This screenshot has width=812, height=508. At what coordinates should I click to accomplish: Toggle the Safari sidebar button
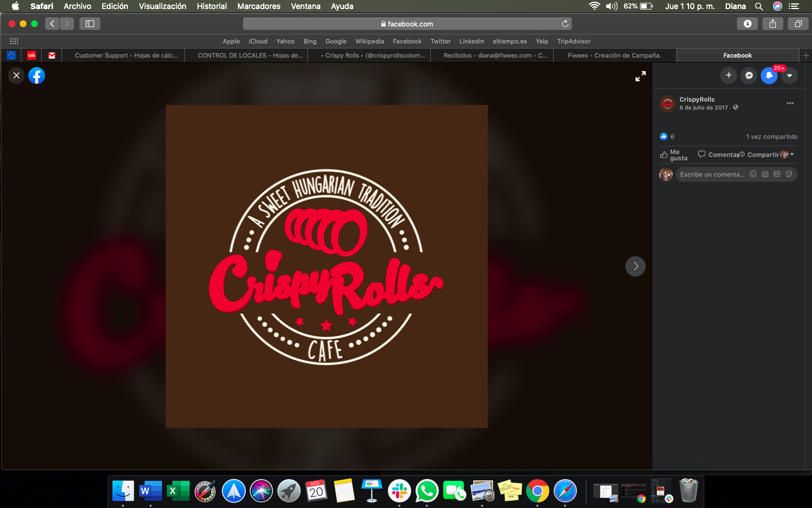90,24
